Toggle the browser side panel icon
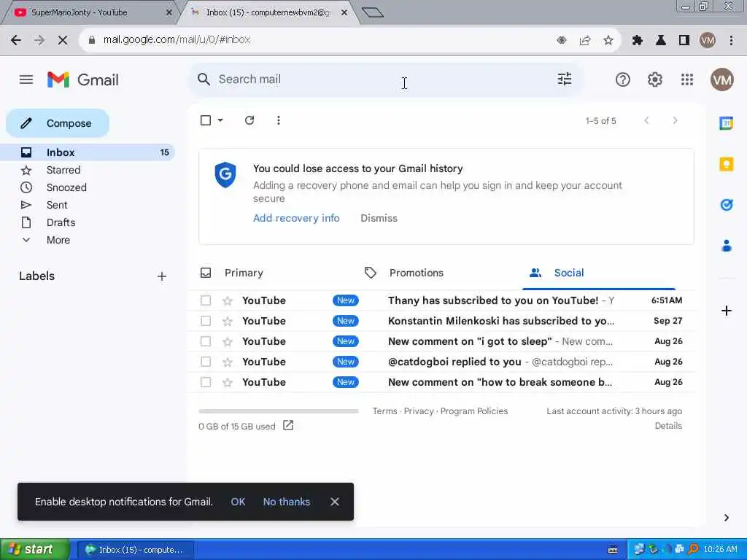Viewport: 747px width, 560px height. coord(684,40)
